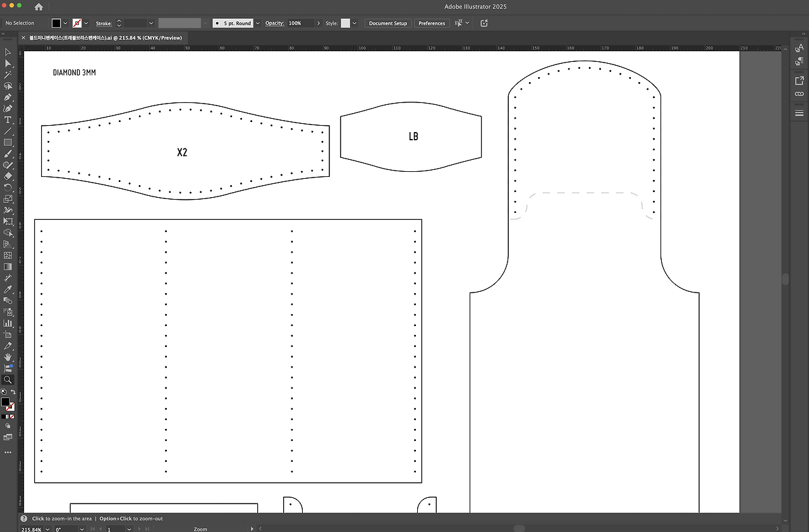Click control bar black fill swatch
The height and width of the screenshot is (532, 809).
(56, 23)
